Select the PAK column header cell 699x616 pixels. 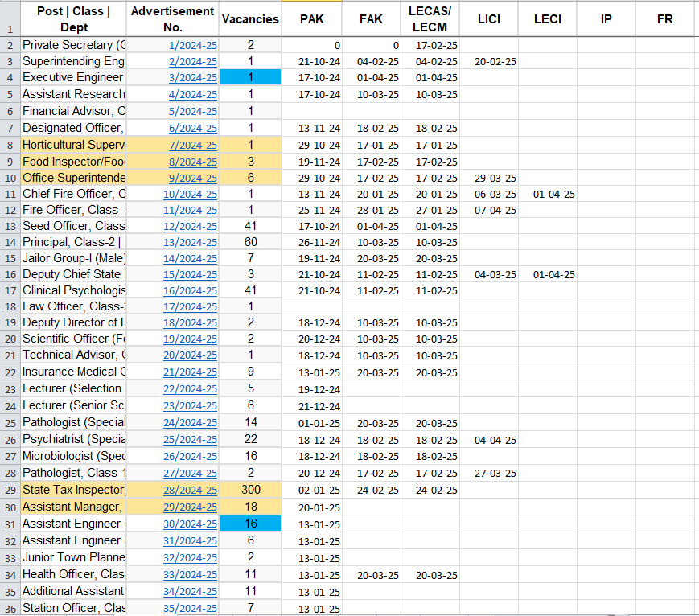[311, 18]
